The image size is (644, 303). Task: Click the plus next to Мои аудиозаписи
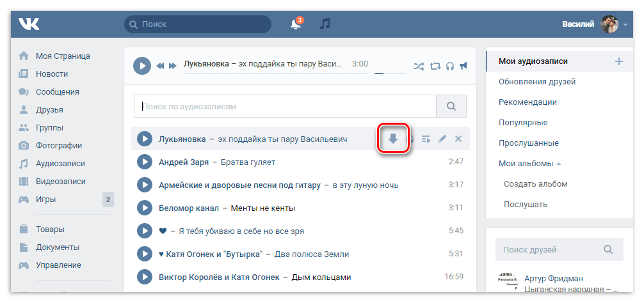click(x=618, y=61)
